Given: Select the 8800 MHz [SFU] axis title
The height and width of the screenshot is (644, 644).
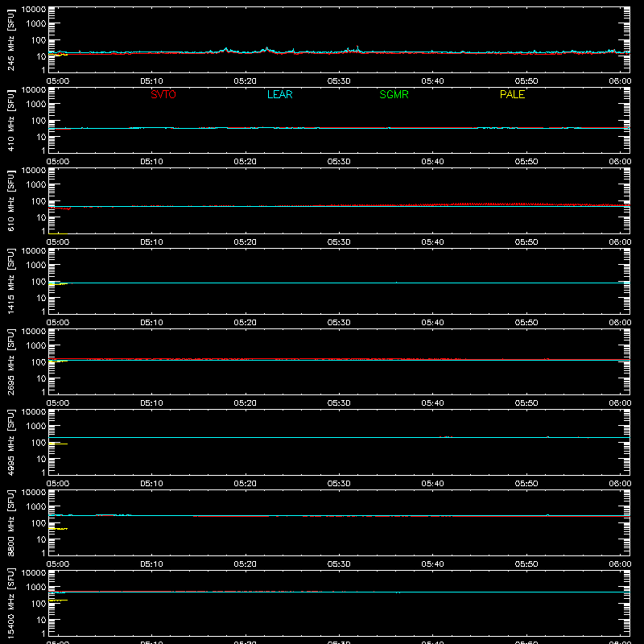Looking at the screenshot, I should click(x=10, y=523).
